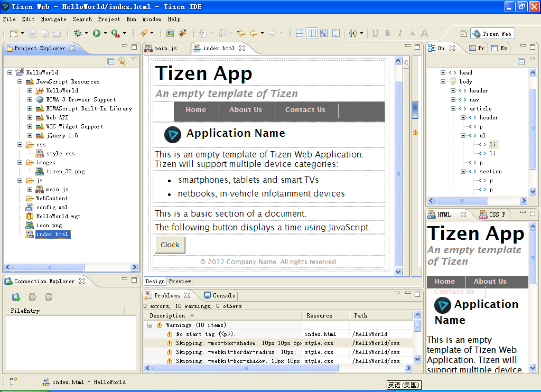Viewport: 541px width, 392px height.
Task: Collapse Warnings group in Problems
Action: tap(150, 325)
